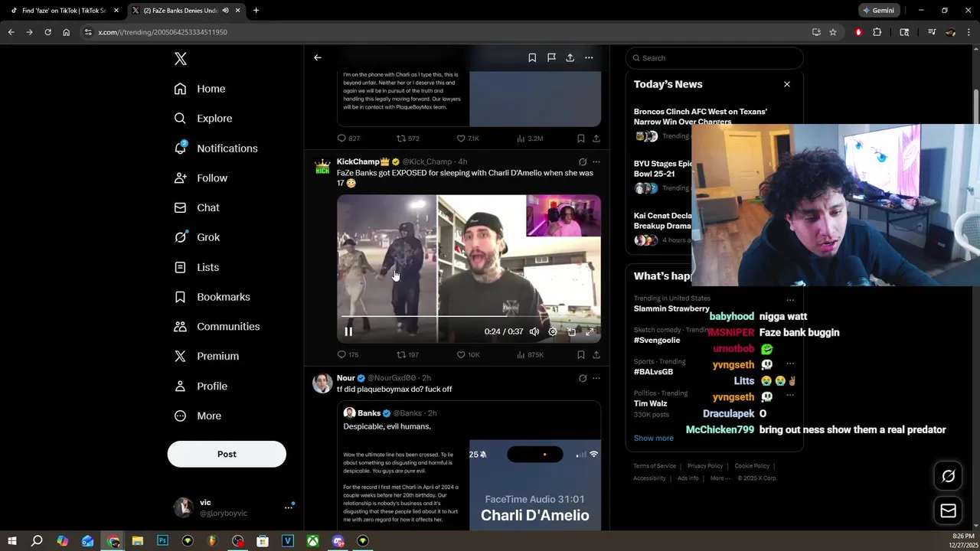Reply to the post with 175 comments
Screen dimensions: 980x551
348,355
